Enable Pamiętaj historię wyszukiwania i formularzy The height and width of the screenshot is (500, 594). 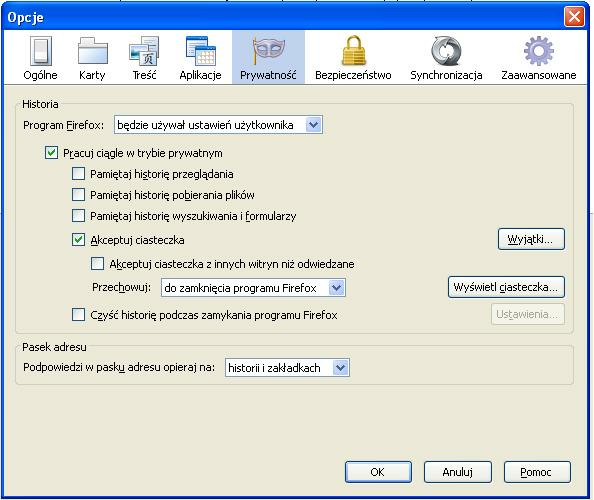pyautogui.click(x=78, y=216)
